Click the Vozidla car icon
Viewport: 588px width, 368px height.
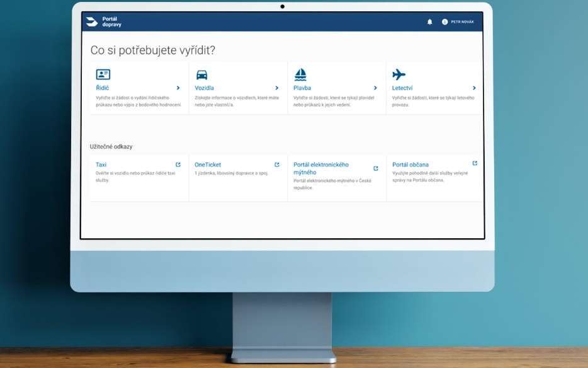201,74
